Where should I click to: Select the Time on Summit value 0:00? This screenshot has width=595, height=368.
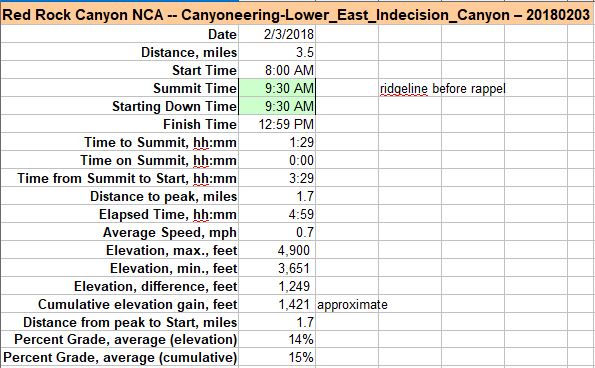[277, 160]
